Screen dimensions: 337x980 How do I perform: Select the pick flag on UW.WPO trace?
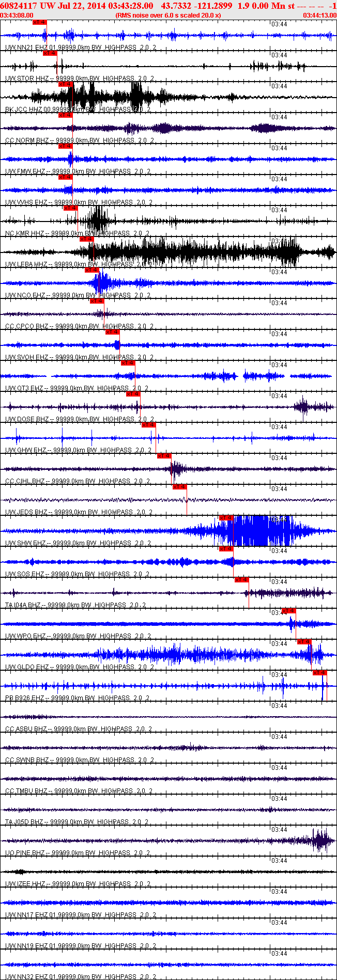tap(289, 611)
